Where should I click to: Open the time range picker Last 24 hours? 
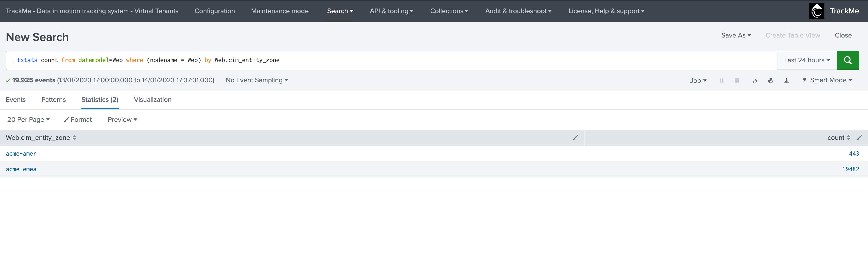tap(807, 60)
